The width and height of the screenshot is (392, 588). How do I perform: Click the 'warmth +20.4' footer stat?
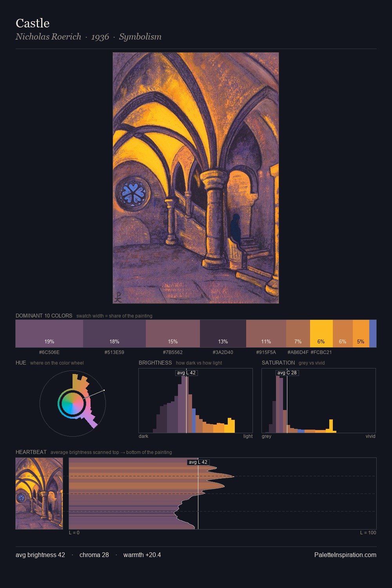pyautogui.click(x=142, y=555)
